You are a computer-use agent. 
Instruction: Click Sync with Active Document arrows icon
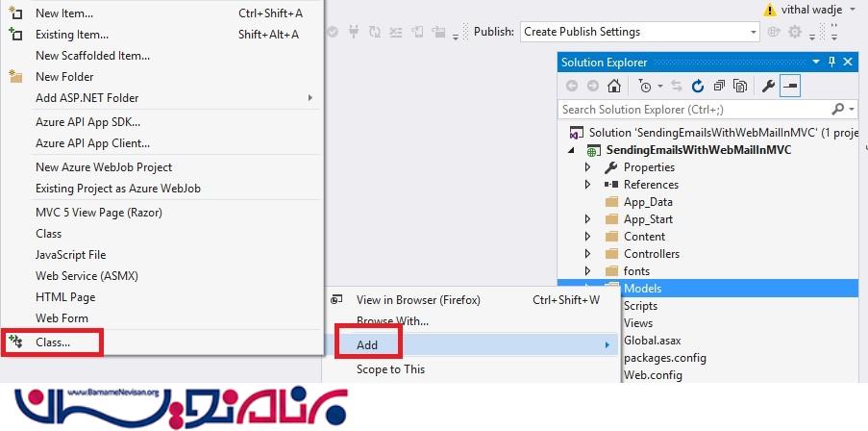click(x=677, y=86)
